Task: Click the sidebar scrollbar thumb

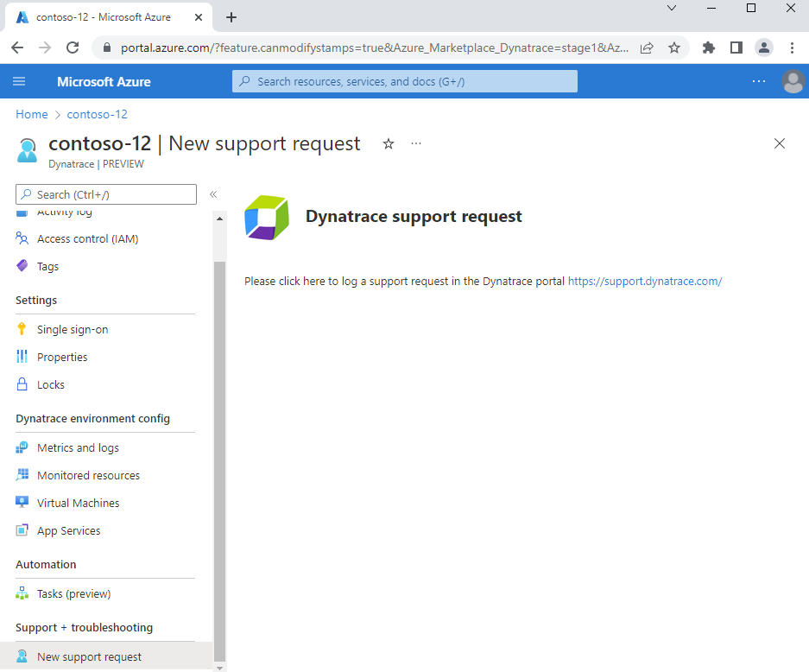Action: point(220,461)
